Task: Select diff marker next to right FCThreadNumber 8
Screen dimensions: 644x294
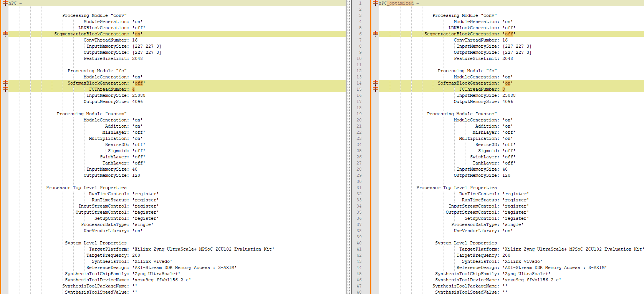Action: [x=376, y=89]
